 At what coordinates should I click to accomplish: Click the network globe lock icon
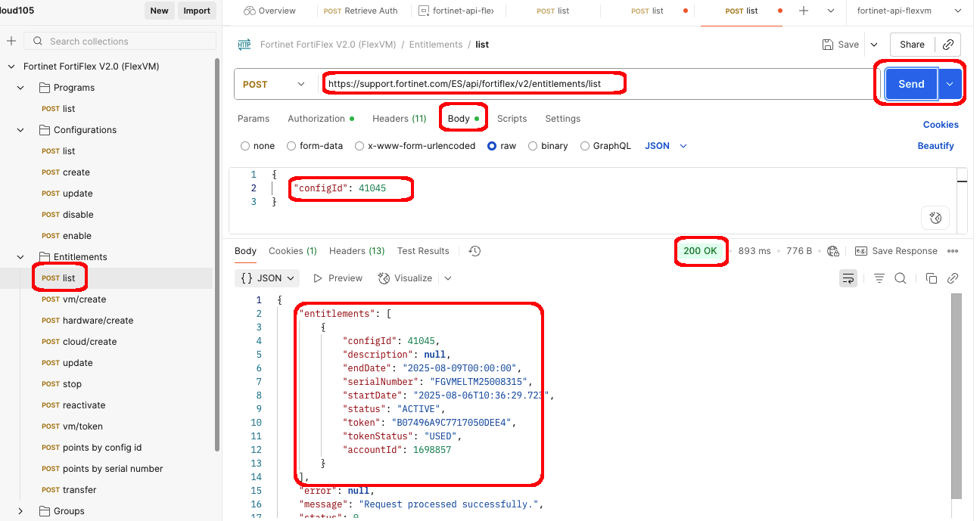coord(833,251)
